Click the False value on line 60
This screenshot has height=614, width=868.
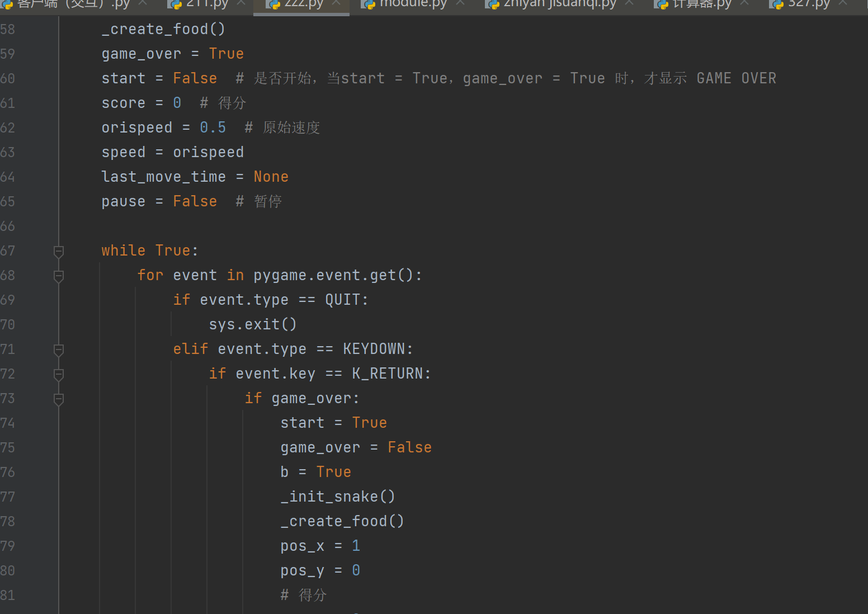195,78
